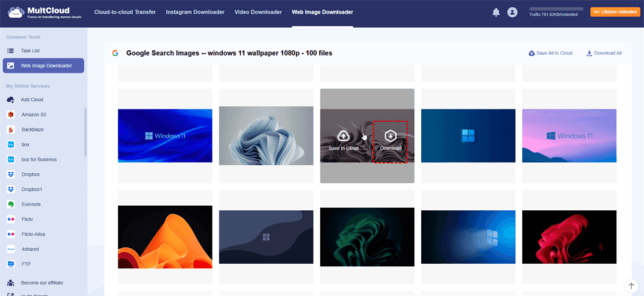Click Save All to Cloud

[x=551, y=53]
